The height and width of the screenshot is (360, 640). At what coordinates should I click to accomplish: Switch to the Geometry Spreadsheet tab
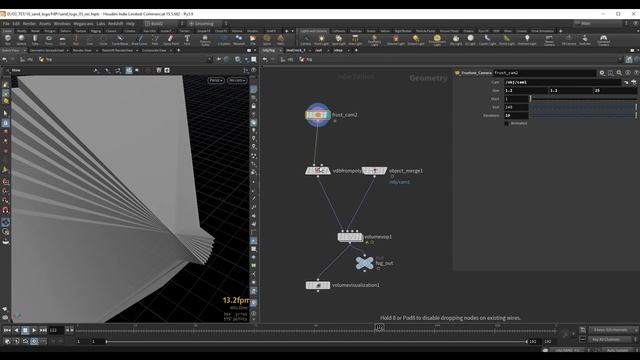(47, 50)
